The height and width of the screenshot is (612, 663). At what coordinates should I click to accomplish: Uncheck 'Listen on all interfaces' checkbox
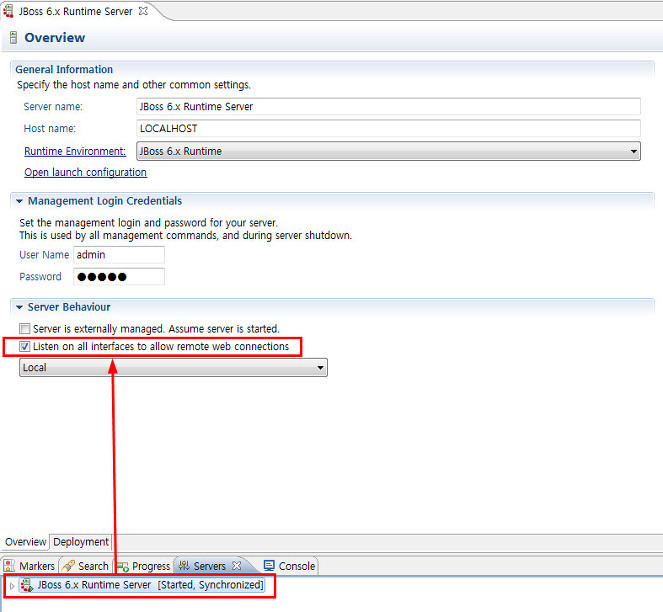point(25,346)
